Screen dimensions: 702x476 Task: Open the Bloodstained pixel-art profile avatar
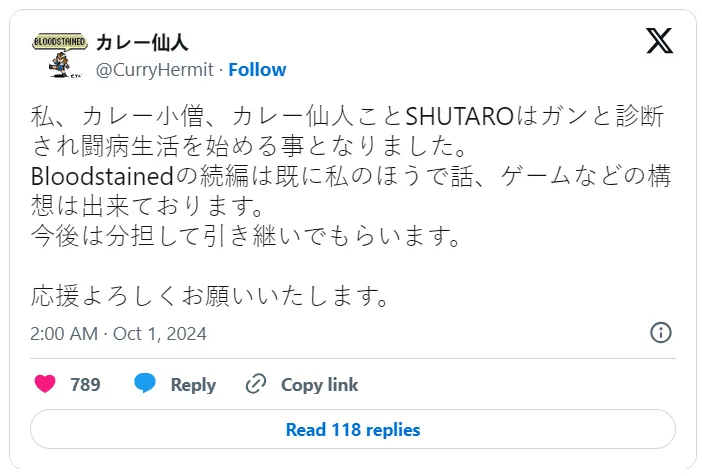coord(60,55)
